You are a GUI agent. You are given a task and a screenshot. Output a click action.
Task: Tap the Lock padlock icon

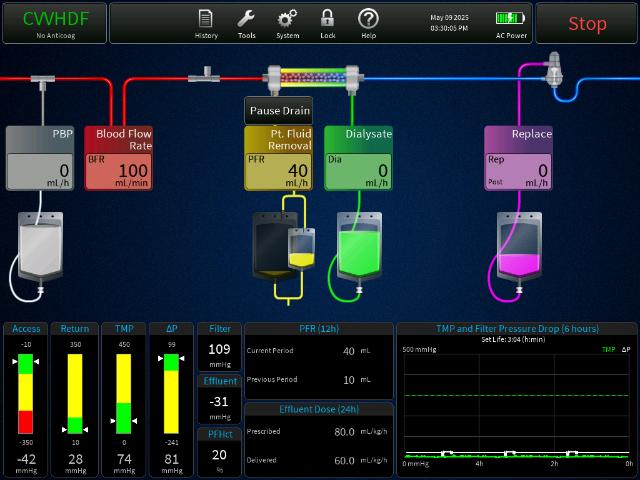(x=327, y=22)
